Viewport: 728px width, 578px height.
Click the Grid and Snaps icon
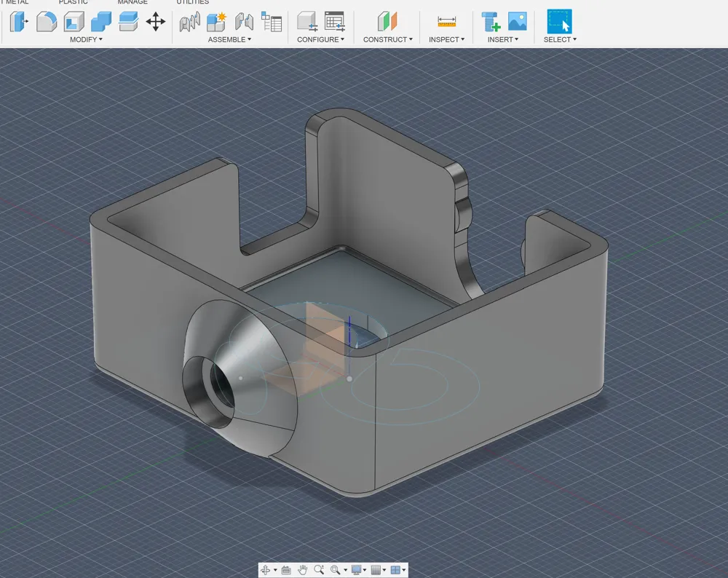(x=376, y=570)
